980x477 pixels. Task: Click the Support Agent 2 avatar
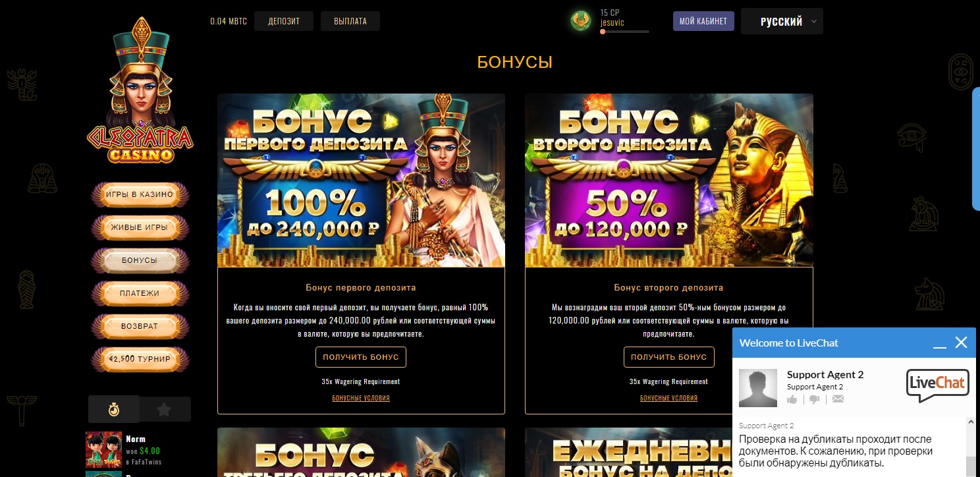pos(758,388)
